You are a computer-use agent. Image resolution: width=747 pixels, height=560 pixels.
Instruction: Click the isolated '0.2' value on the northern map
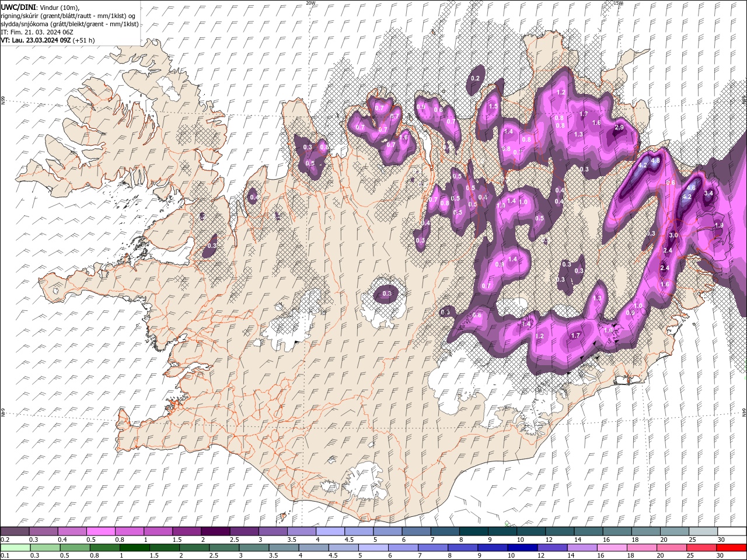pos(475,78)
